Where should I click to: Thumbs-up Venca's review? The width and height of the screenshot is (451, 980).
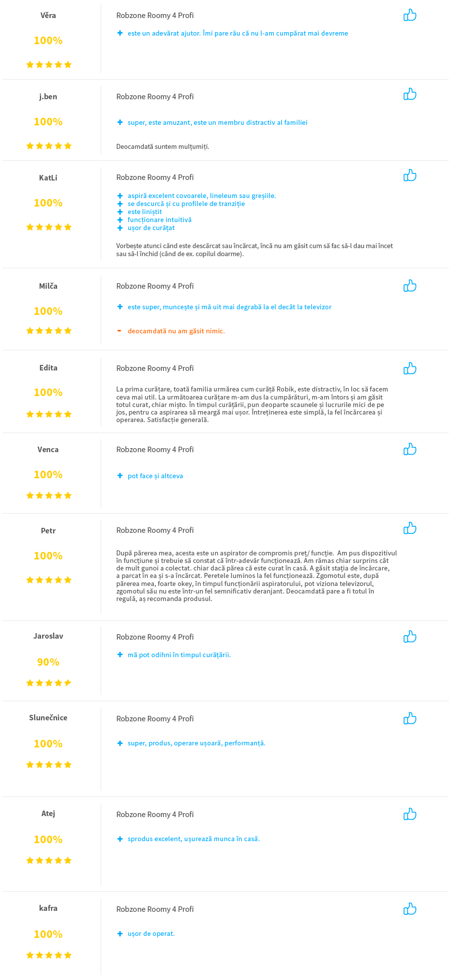[x=410, y=449]
